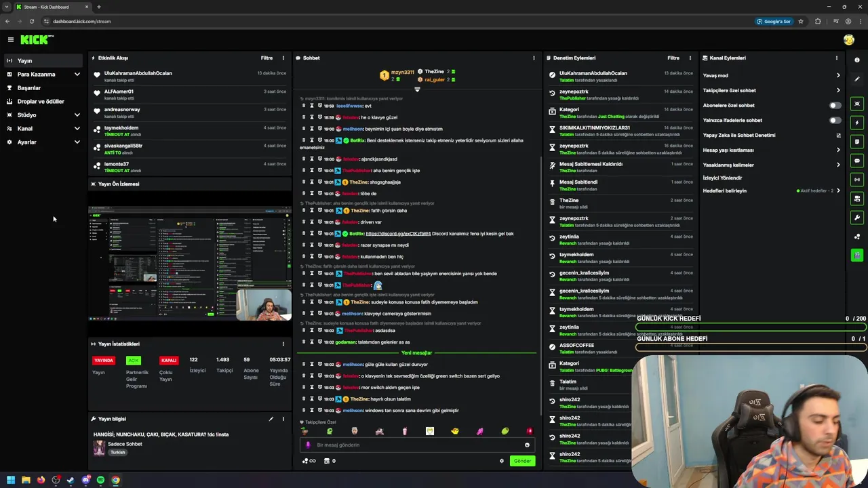
Task: Open profile avatar in top right
Action: click(x=849, y=40)
